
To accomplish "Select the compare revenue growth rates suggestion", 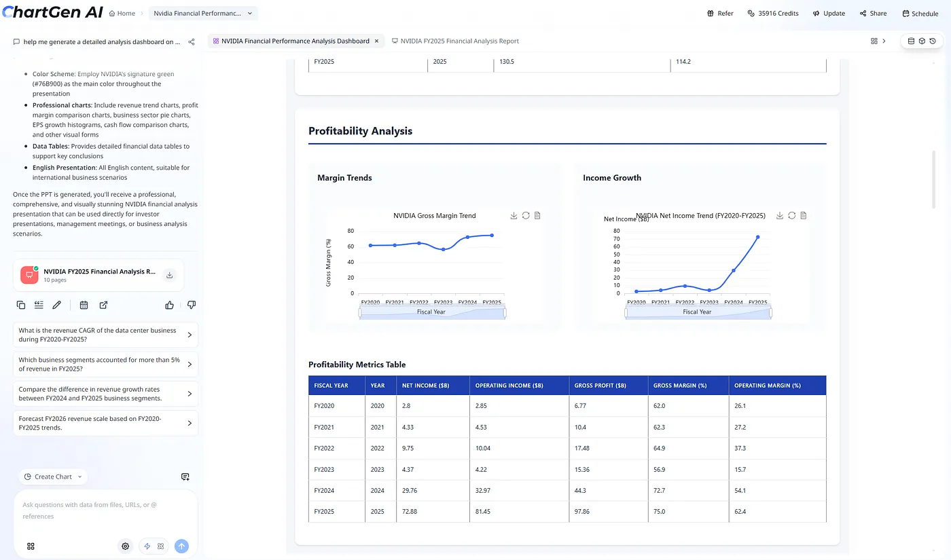I will coord(106,394).
